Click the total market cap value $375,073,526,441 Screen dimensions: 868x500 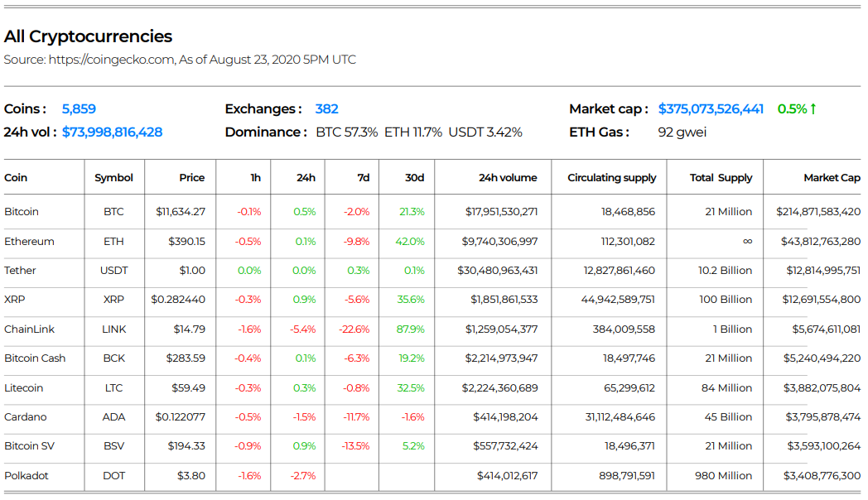pos(711,109)
